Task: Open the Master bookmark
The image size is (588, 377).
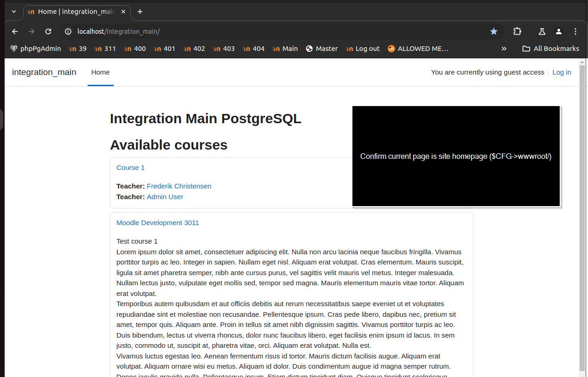Action: tap(322, 48)
